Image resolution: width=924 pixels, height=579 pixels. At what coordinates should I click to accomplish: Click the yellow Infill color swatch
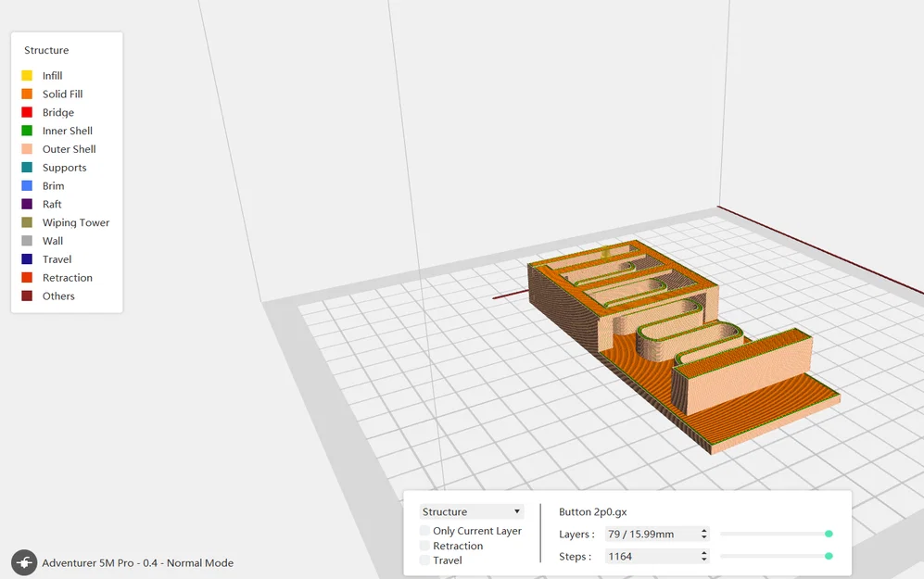tap(27, 75)
